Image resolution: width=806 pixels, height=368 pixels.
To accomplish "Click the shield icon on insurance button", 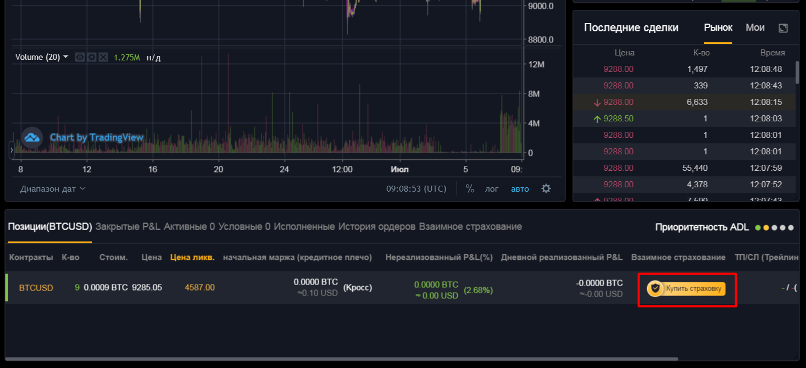I will 655,289.
